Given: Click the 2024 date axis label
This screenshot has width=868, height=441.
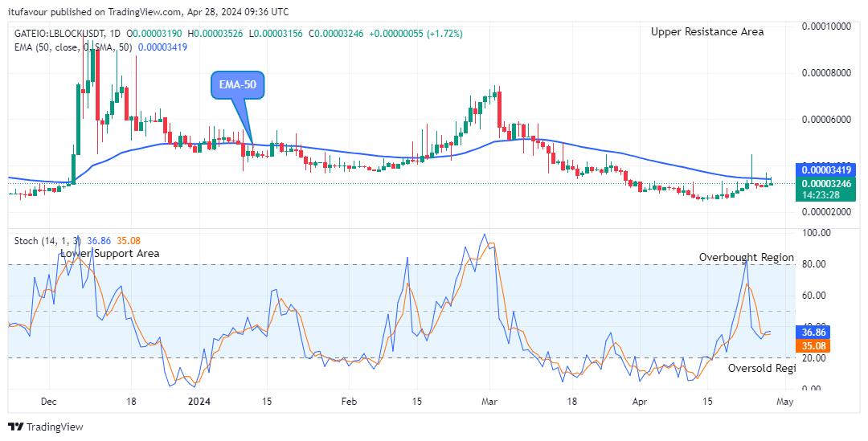Looking at the screenshot, I should (199, 402).
